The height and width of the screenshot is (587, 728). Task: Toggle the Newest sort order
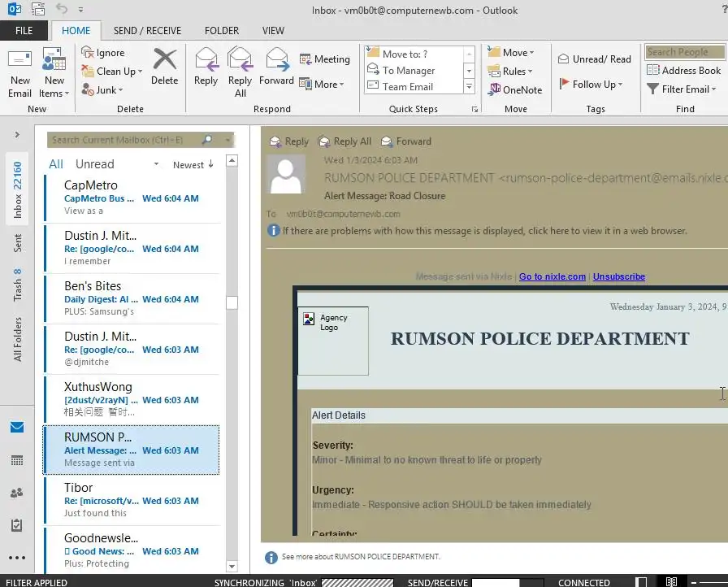pyautogui.click(x=193, y=164)
